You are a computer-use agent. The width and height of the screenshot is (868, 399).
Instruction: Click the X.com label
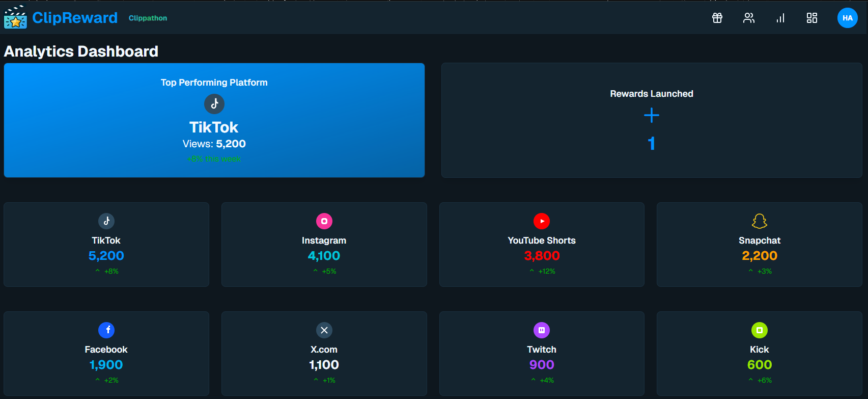(x=324, y=350)
